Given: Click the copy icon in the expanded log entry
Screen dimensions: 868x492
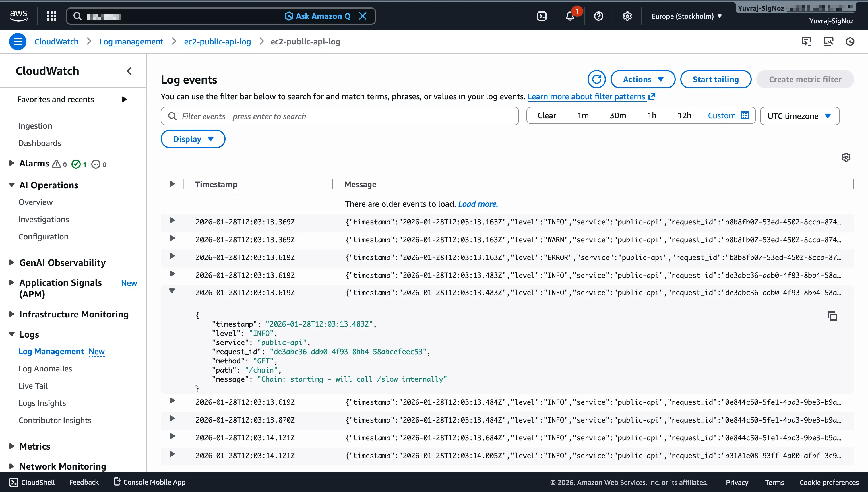Looking at the screenshot, I should pos(832,317).
